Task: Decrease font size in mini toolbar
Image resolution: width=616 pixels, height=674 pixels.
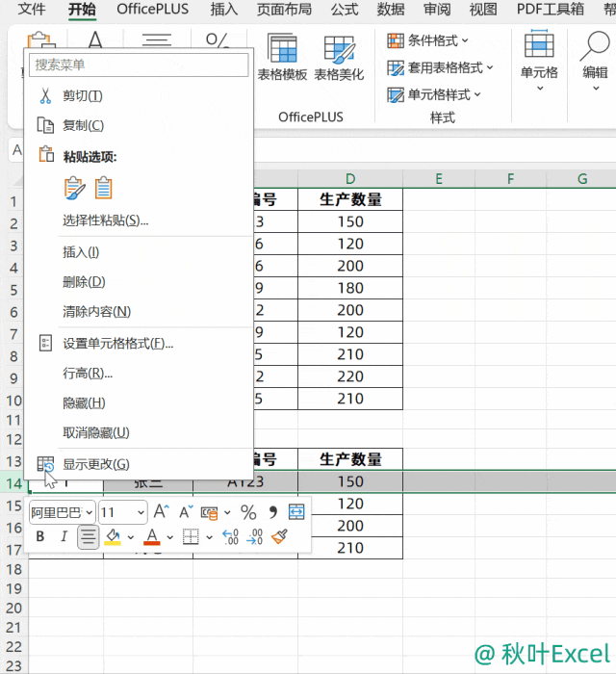Action: (186, 512)
